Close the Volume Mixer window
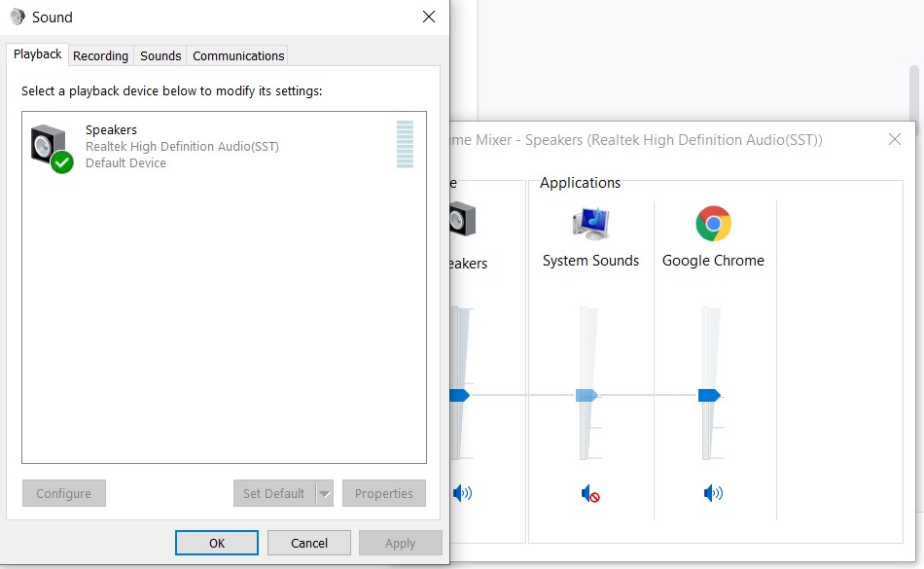Viewport: 924px width, 569px height. pos(895,140)
